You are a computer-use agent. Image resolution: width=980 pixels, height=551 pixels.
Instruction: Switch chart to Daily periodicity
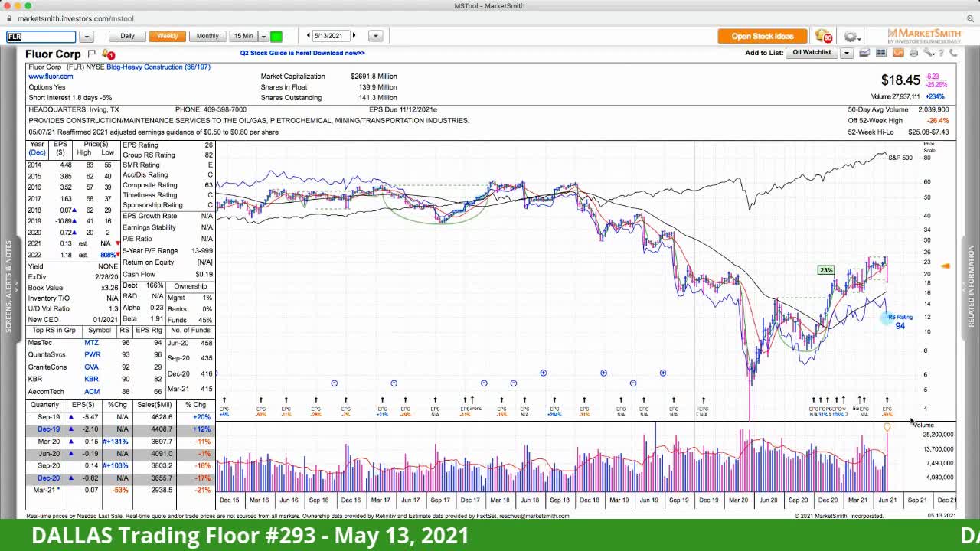click(127, 36)
